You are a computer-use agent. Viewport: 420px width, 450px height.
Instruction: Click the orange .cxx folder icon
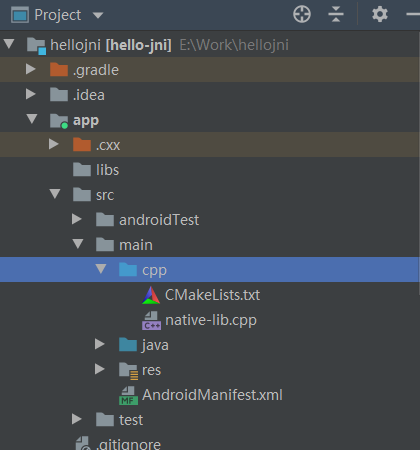coord(82,145)
